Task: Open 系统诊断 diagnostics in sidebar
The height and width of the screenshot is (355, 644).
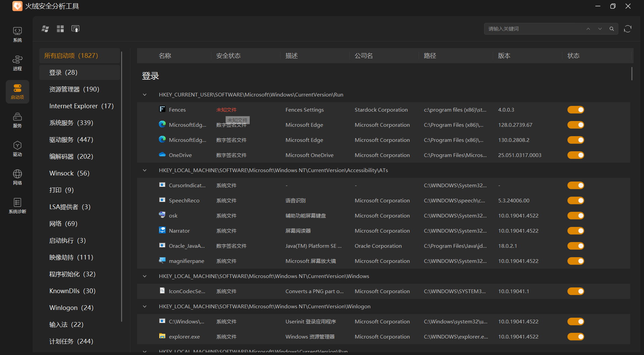Action: (17, 206)
